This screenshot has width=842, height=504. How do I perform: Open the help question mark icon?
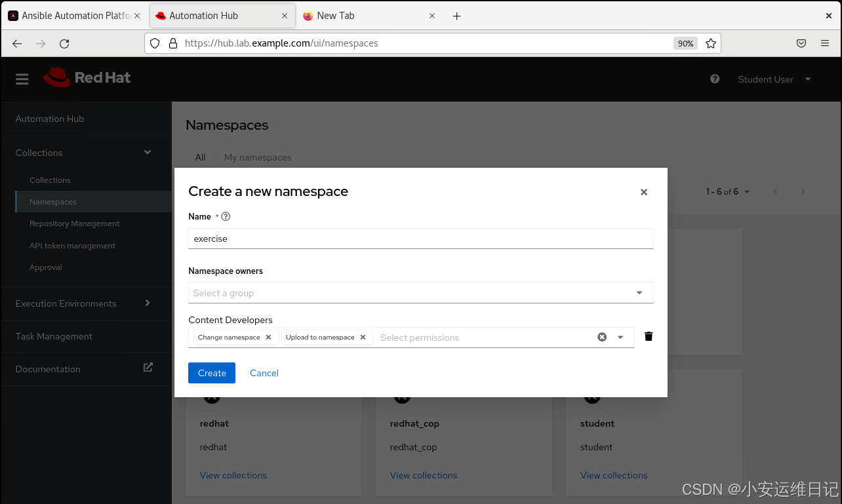(715, 79)
